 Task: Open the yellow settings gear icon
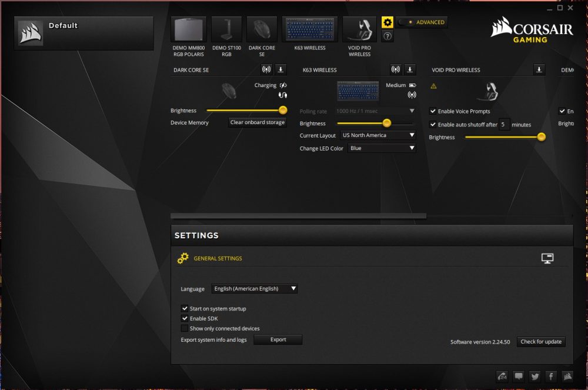coord(387,22)
